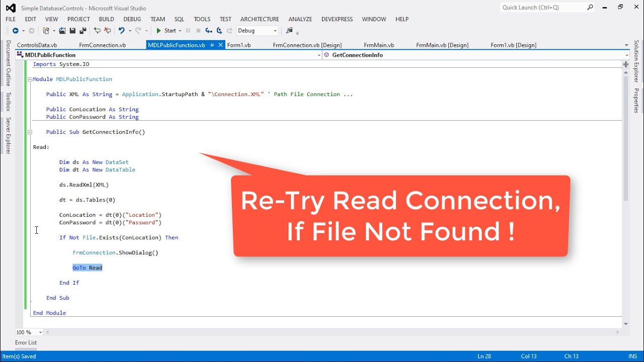The image size is (644, 362).
Task: Switch to the FrmMain.vb tab
Action: click(x=379, y=45)
